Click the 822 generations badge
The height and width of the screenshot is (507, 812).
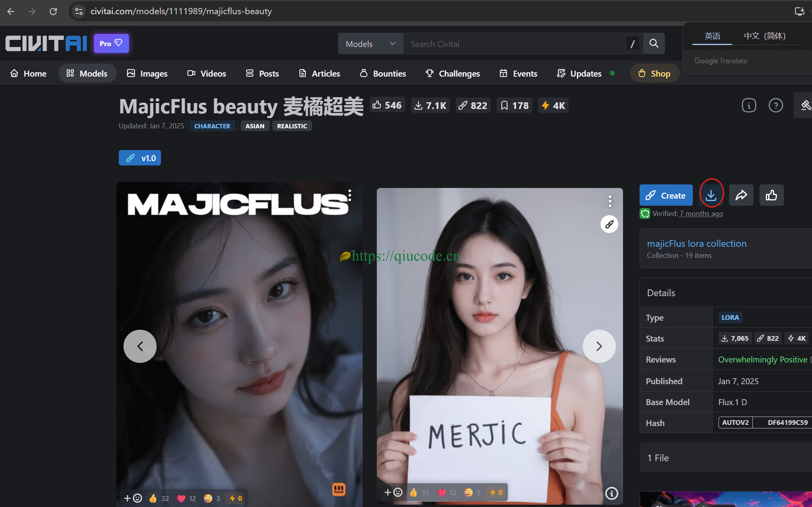(473, 105)
